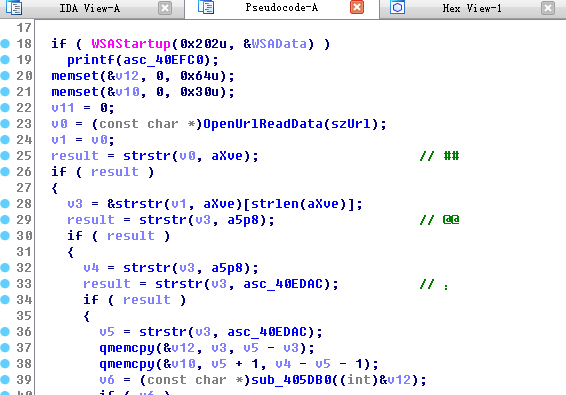Select asc_40EDAC on line 33

[283, 284]
